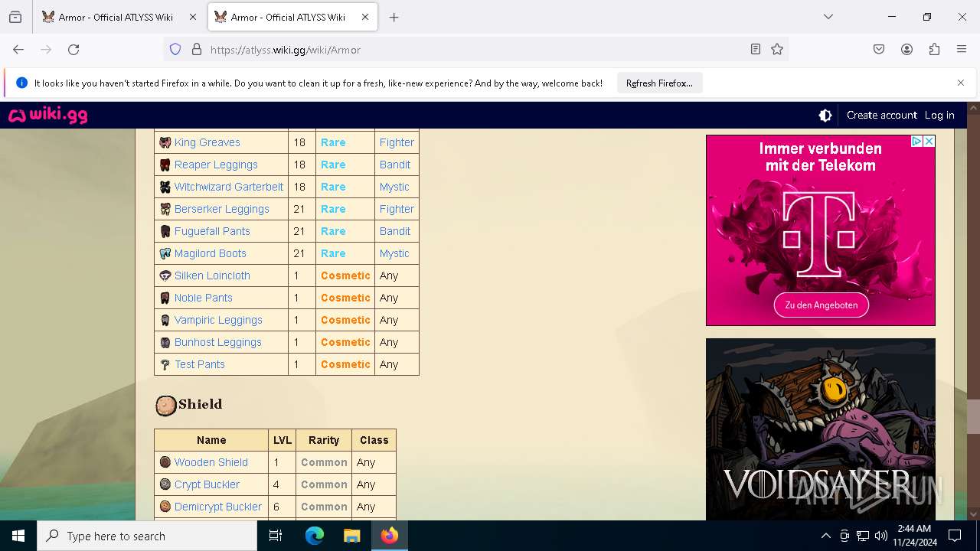The image size is (980, 551).
Task: Open the site information padlock icon
Action: pyautogui.click(x=197, y=50)
